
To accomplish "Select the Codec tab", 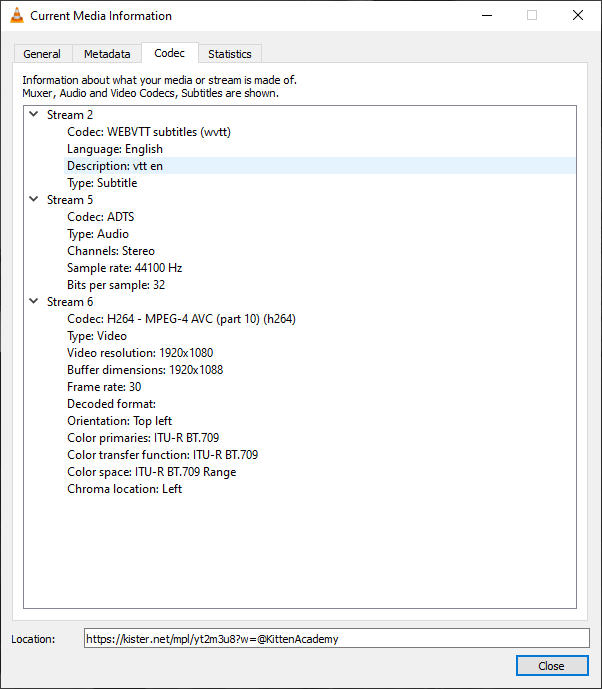I will (169, 53).
